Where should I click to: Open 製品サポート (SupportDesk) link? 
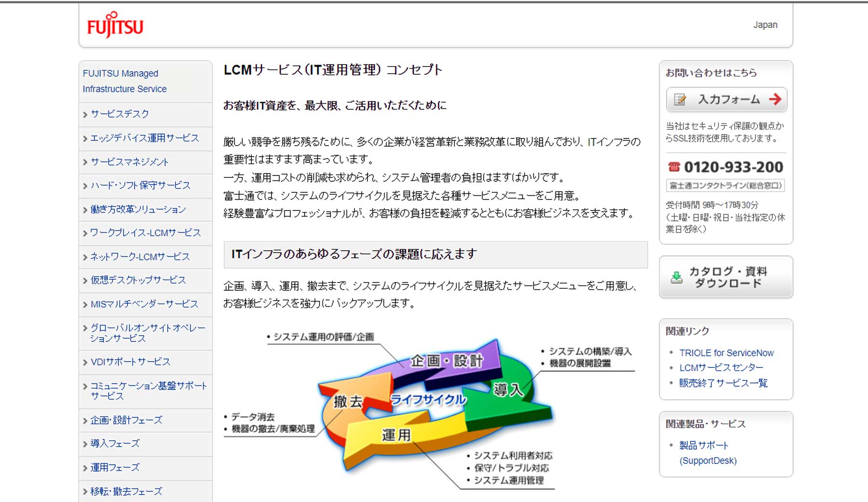coord(708,453)
